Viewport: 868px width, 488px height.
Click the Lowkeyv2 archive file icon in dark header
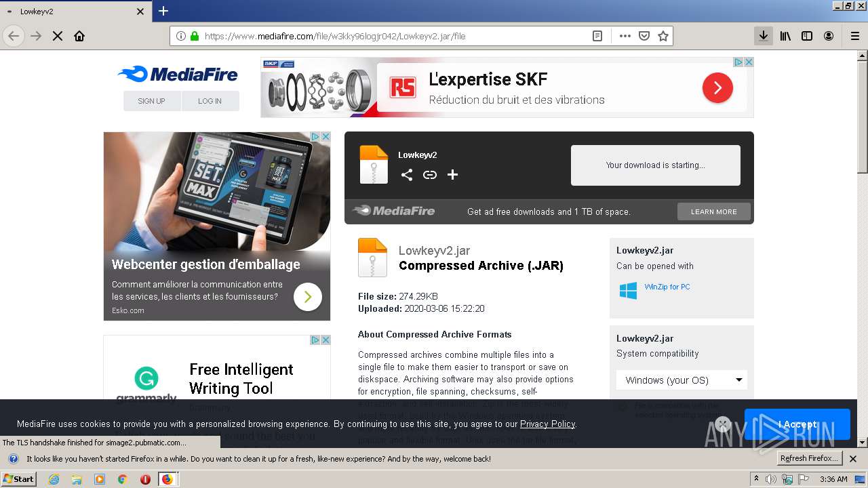[x=374, y=165]
